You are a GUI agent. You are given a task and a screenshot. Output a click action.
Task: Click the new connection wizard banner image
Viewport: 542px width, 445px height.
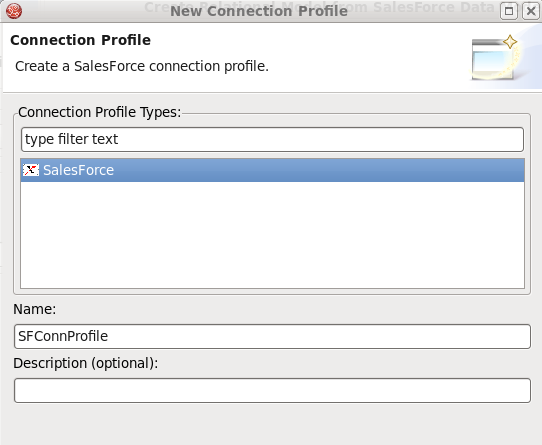tap(497, 57)
